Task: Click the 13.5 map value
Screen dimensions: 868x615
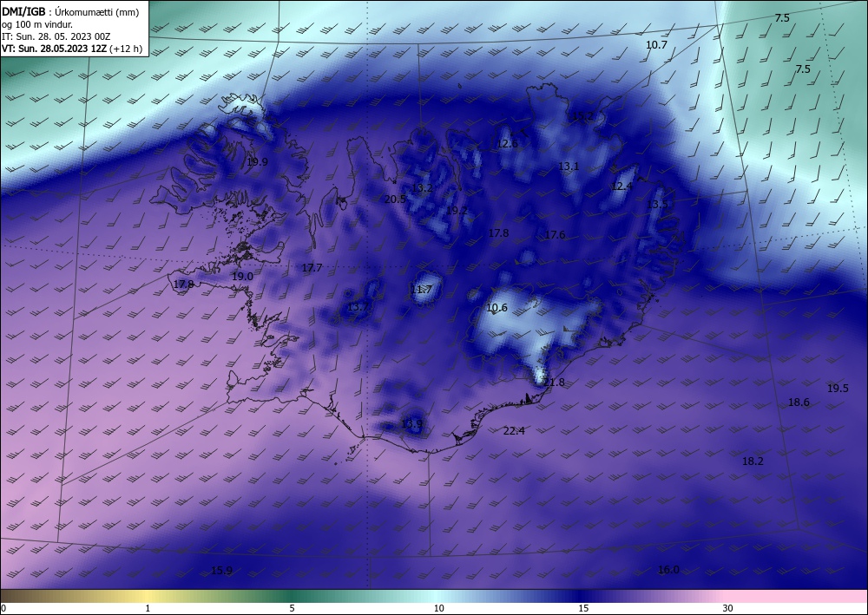Action: (658, 204)
